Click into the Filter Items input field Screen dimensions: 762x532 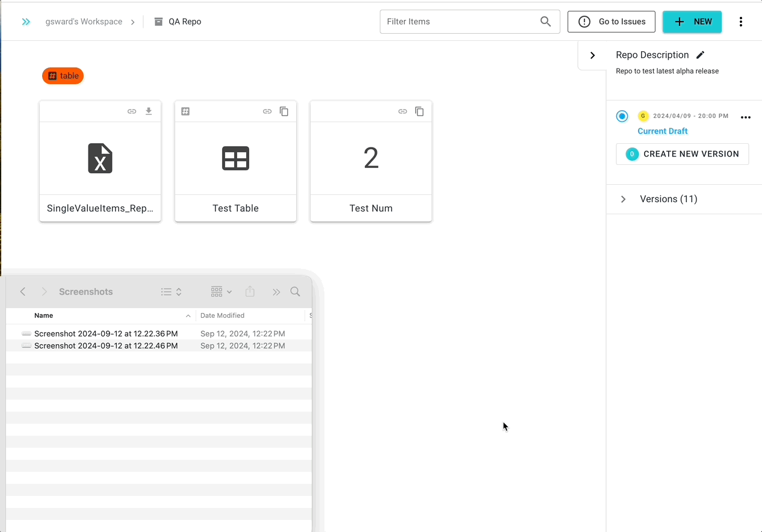(460, 22)
